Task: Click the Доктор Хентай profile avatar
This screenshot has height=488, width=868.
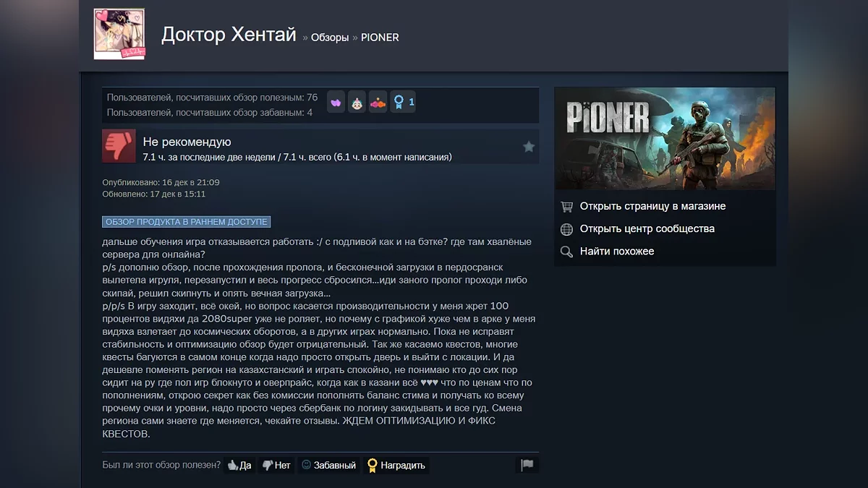Action: (x=119, y=34)
